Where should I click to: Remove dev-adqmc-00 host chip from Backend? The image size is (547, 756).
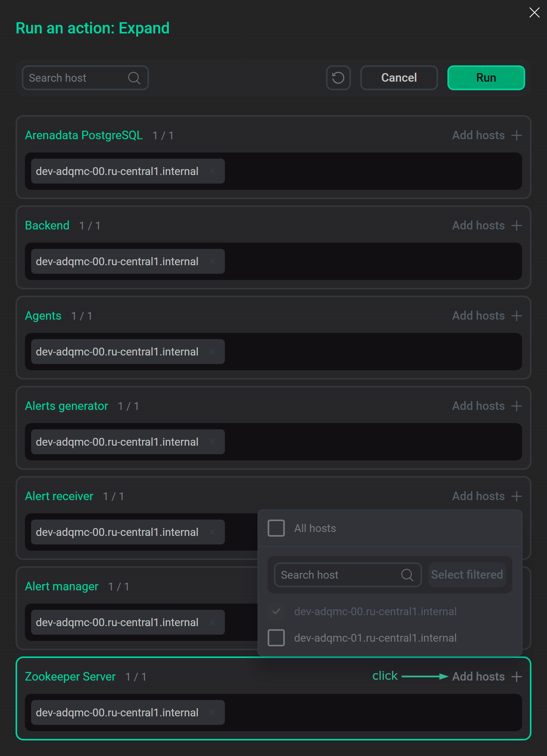(213, 261)
